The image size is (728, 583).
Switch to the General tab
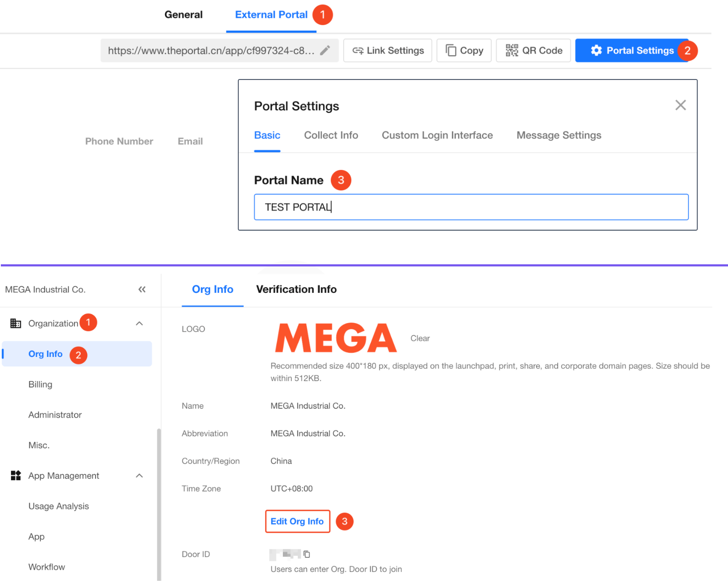coord(183,15)
